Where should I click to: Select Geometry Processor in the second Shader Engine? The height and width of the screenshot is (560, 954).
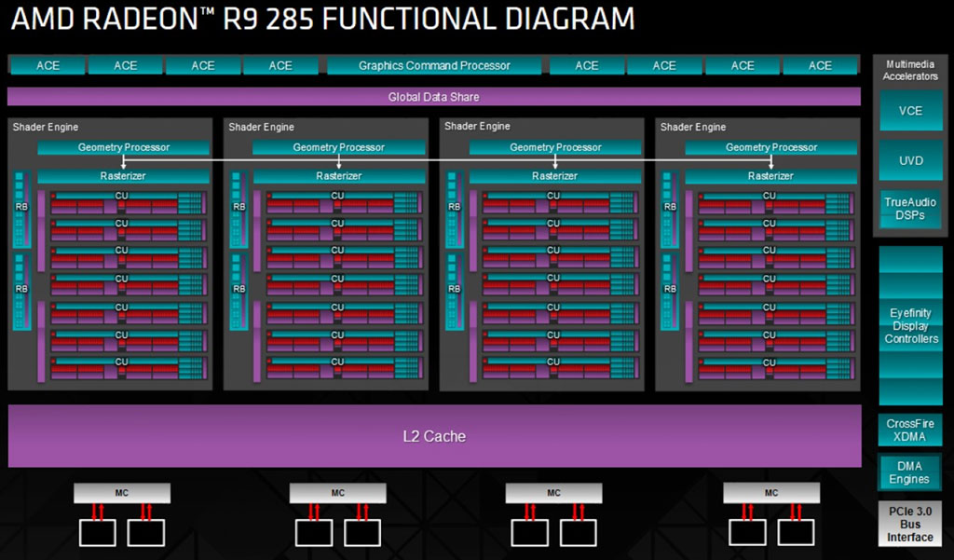coord(339,147)
